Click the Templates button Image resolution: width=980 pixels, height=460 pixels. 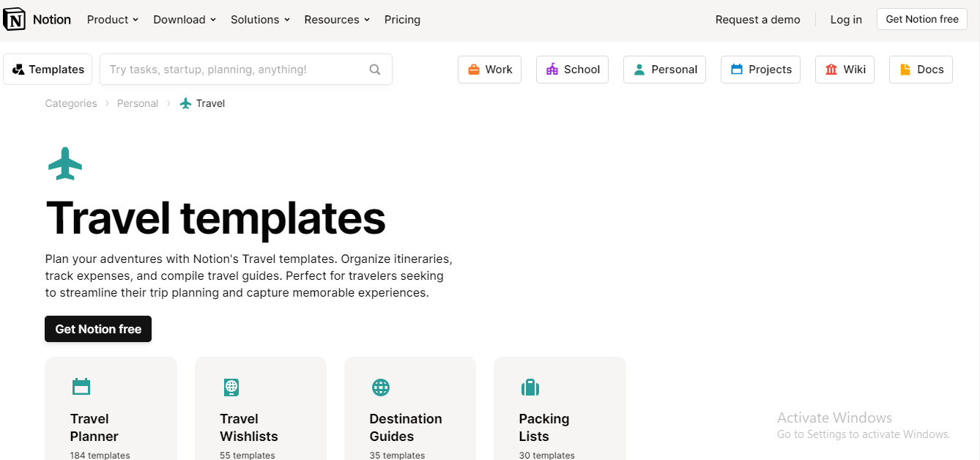point(48,70)
